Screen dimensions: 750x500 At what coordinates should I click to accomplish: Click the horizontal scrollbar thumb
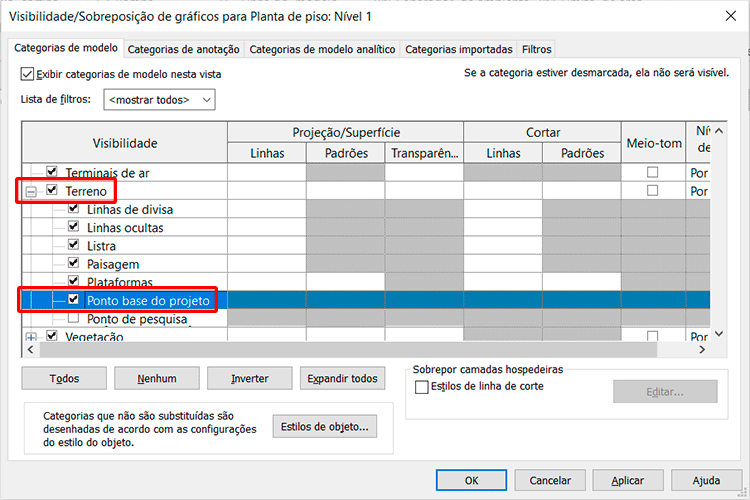point(348,350)
